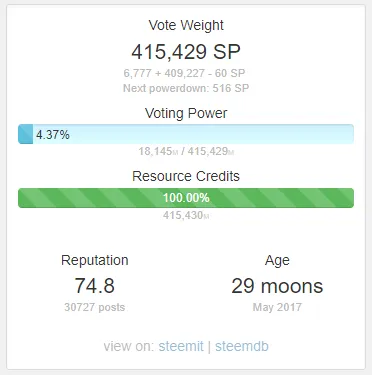The image size is (372, 375).
Task: Click the Resource Credits heading
Action: [186, 176]
